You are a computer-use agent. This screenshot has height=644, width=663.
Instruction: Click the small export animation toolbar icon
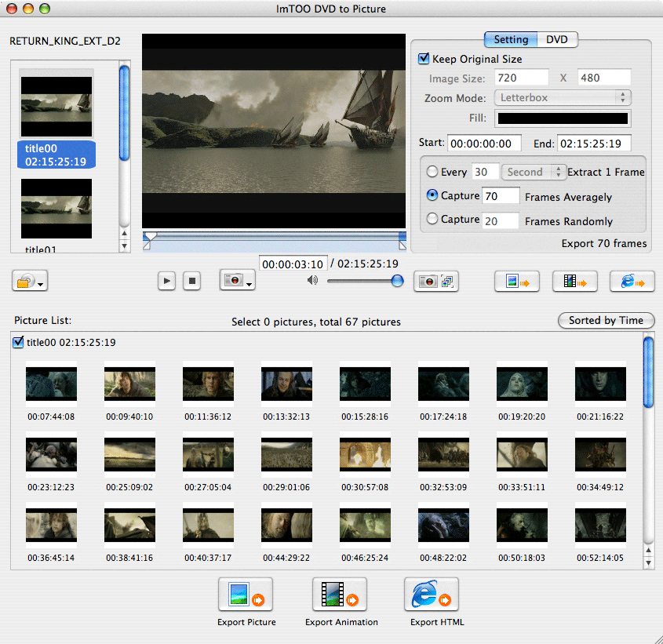pyautogui.click(x=574, y=282)
